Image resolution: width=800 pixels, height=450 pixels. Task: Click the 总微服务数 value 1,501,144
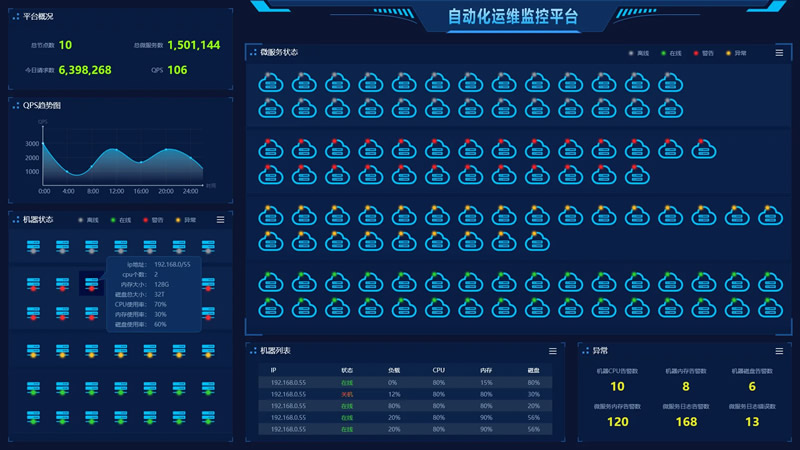(193, 45)
